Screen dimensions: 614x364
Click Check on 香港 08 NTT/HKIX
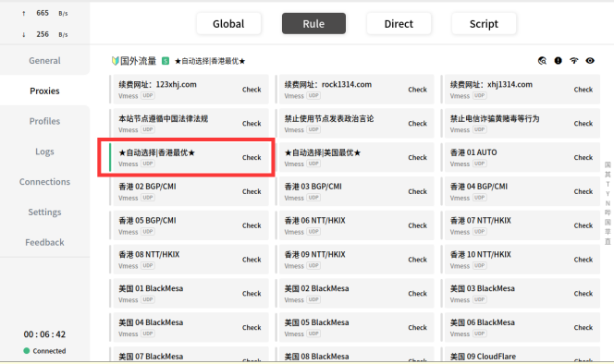coord(252,260)
